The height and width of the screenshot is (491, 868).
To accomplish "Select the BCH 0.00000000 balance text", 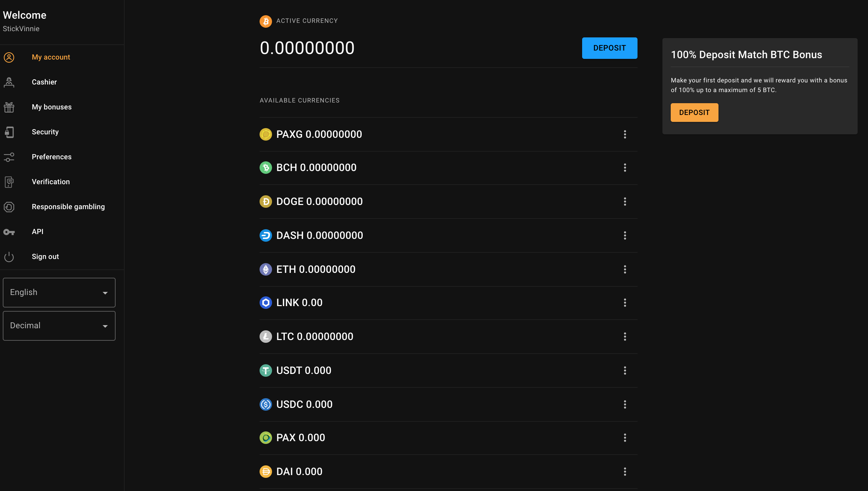I will click(316, 168).
